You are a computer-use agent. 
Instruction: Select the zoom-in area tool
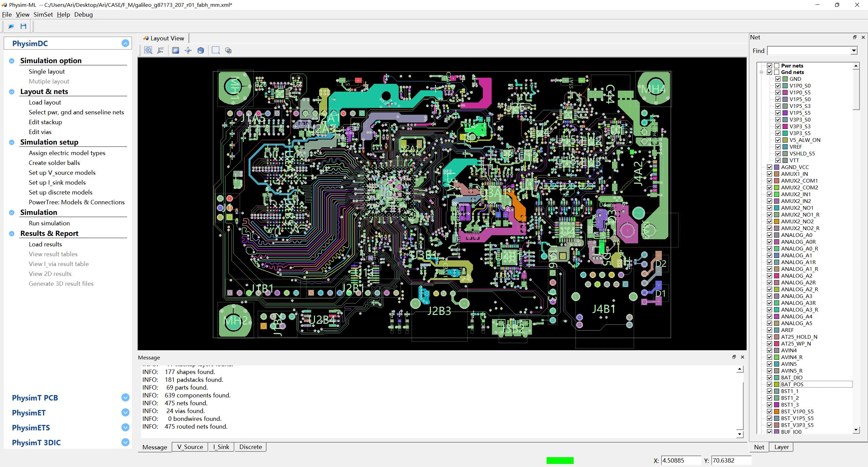tap(148, 50)
